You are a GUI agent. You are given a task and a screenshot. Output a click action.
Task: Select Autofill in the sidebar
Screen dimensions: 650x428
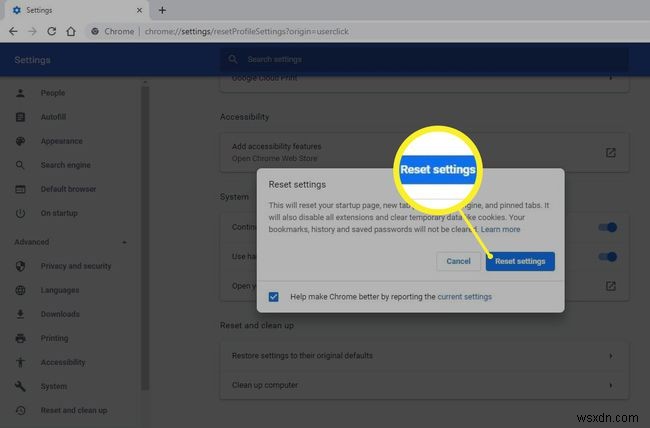coord(53,117)
